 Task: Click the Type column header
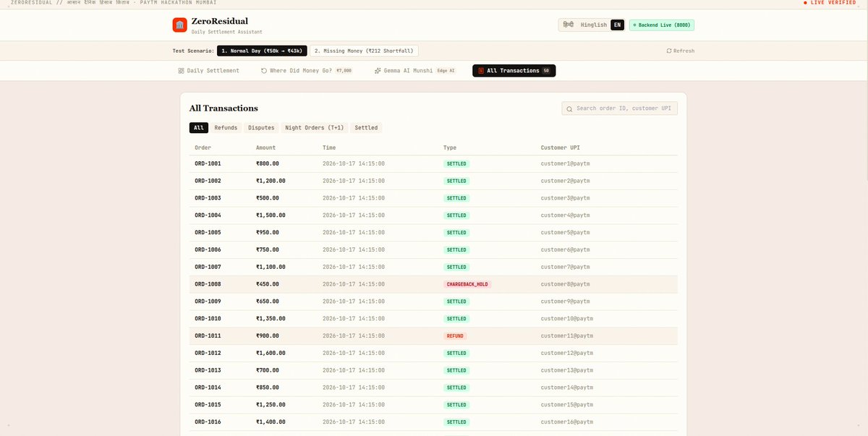pos(450,148)
